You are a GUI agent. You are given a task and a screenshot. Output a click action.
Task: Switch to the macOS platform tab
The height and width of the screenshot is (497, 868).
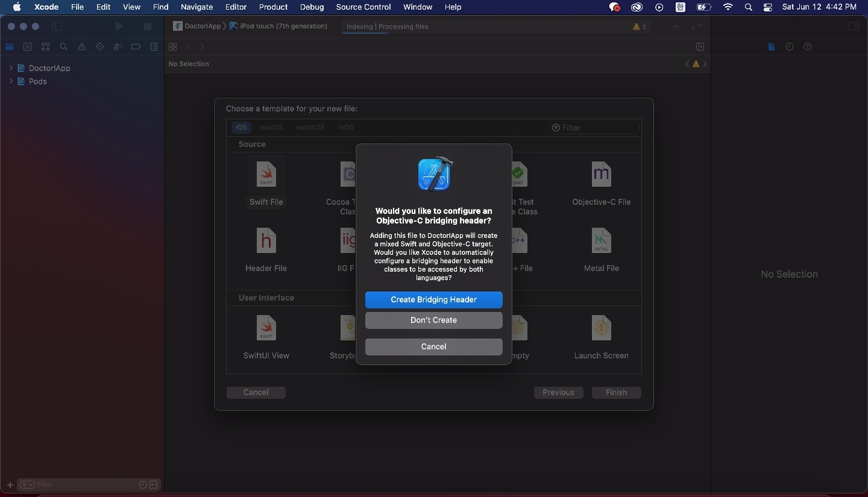[x=271, y=127]
